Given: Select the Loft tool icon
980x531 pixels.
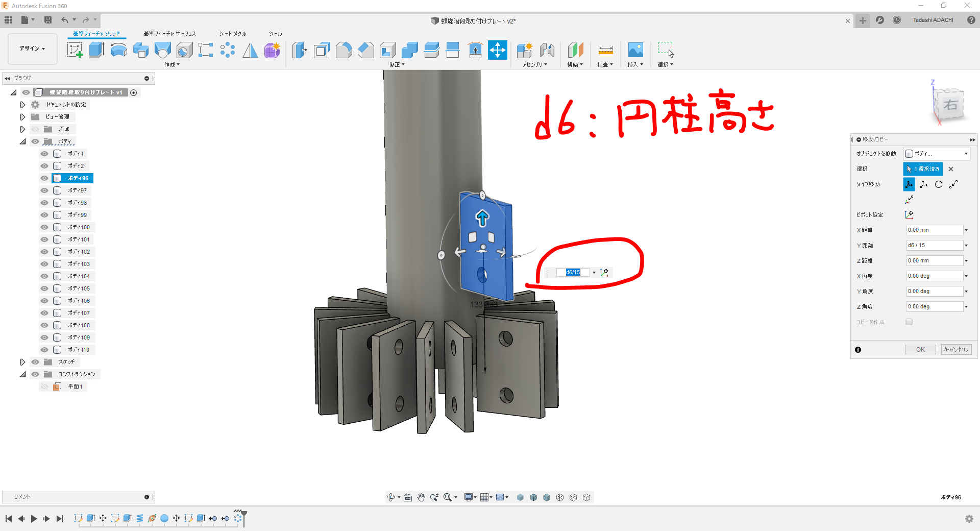Looking at the screenshot, I should click(x=162, y=50).
